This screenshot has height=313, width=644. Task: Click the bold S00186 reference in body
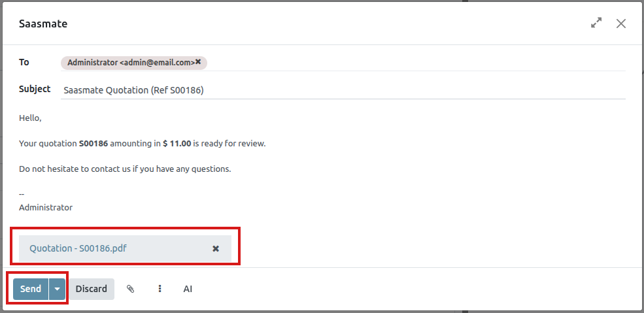(x=93, y=143)
